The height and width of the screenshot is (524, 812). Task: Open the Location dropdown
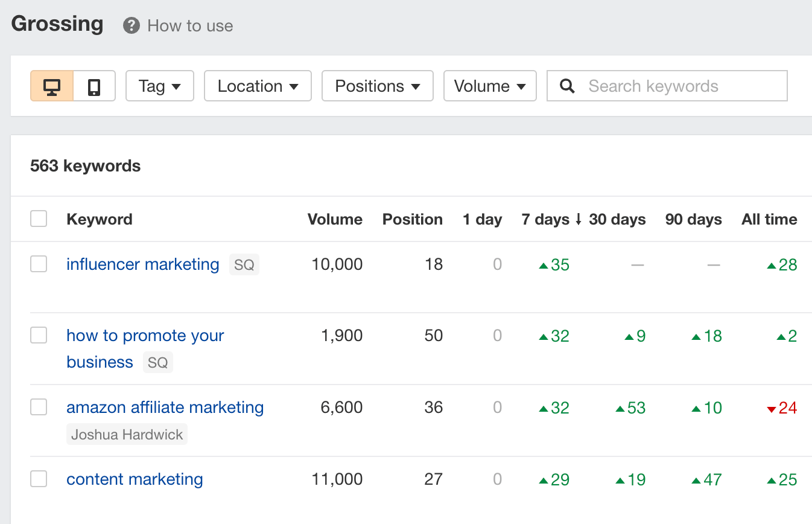258,86
